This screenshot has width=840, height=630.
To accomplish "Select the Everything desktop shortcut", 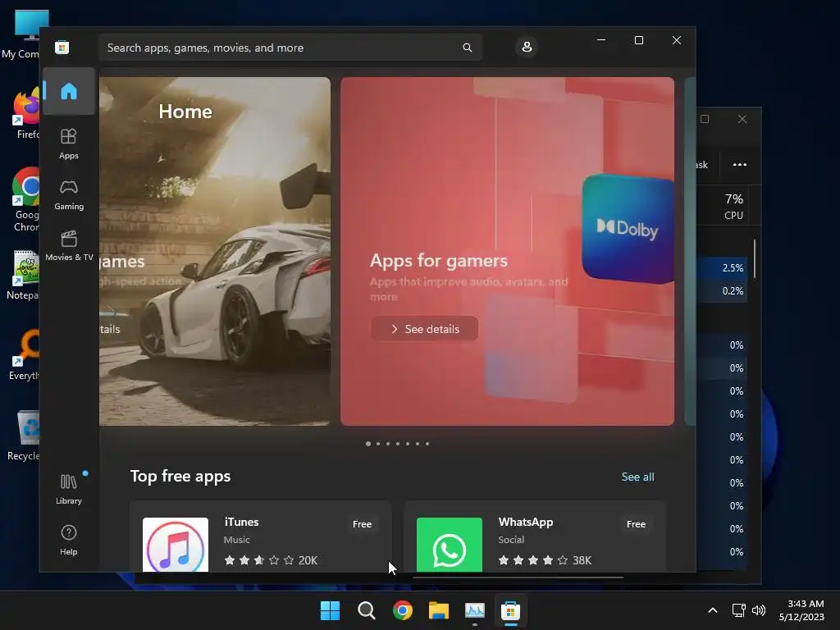I will pyautogui.click(x=24, y=354).
